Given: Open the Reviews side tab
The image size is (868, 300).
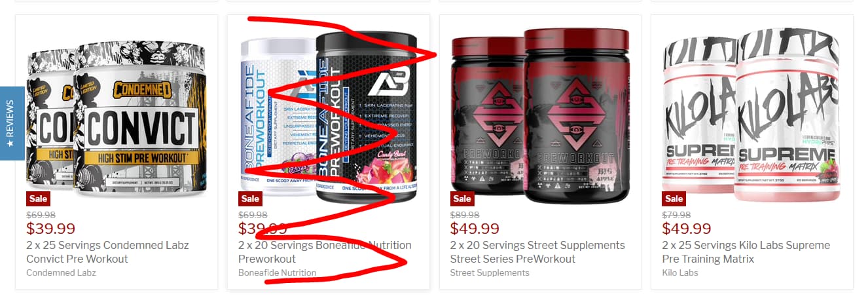Looking at the screenshot, I should pos(12,123).
